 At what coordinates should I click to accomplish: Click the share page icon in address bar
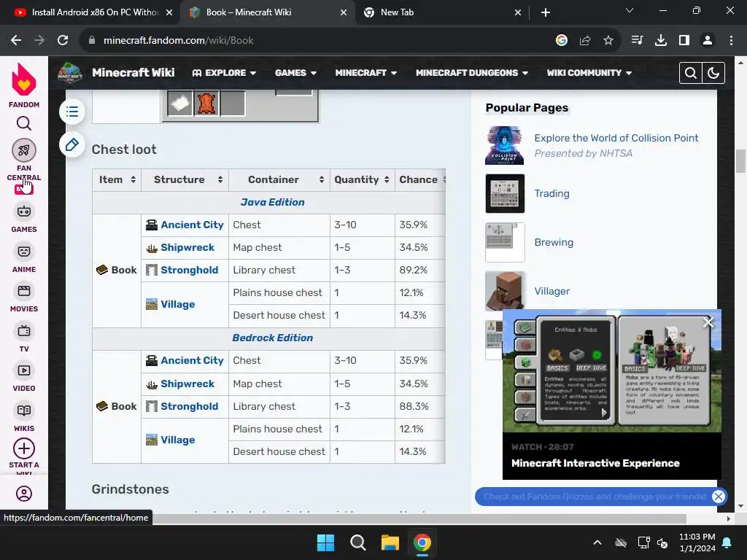[585, 41]
